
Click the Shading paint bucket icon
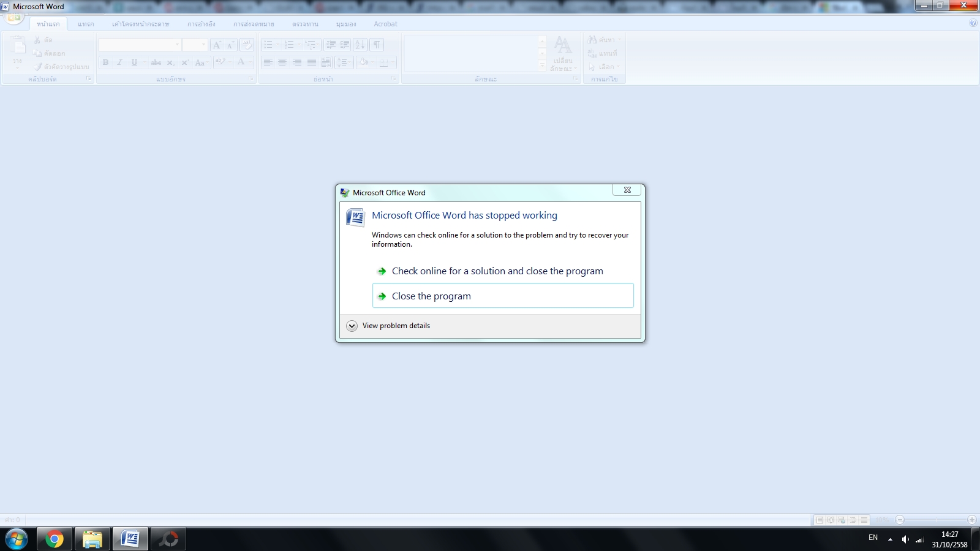pos(365,62)
